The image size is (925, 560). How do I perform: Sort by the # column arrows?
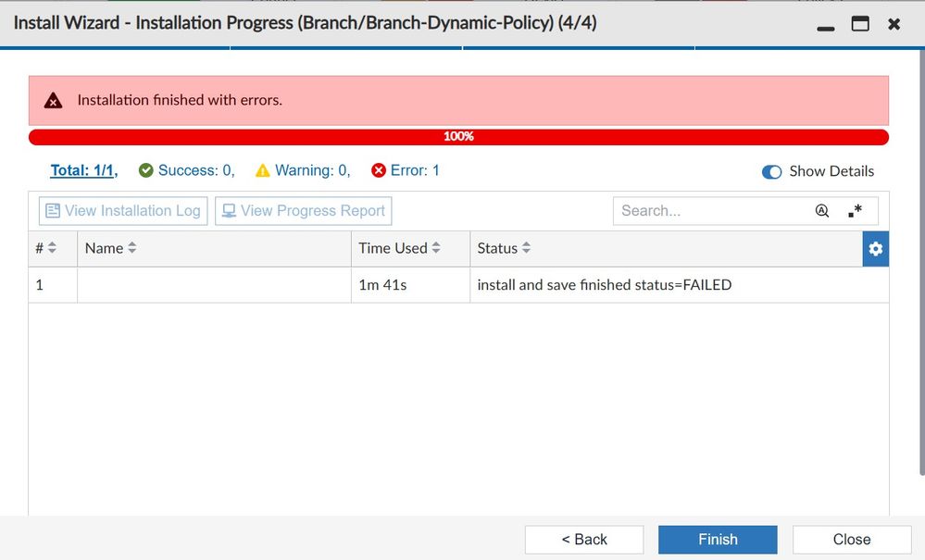tap(52, 248)
